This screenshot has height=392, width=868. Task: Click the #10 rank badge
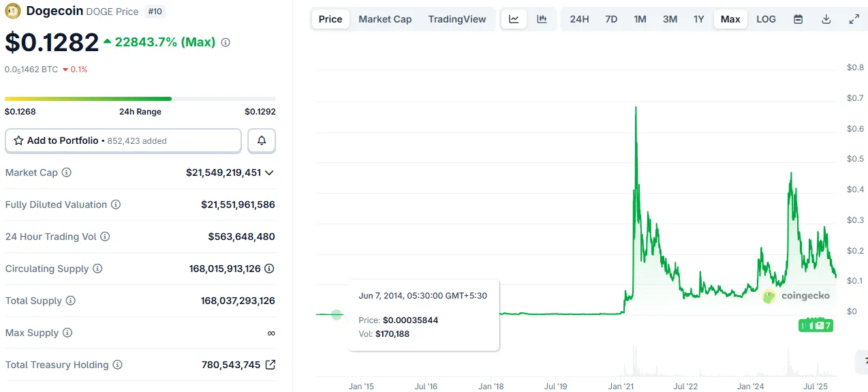pyautogui.click(x=156, y=12)
